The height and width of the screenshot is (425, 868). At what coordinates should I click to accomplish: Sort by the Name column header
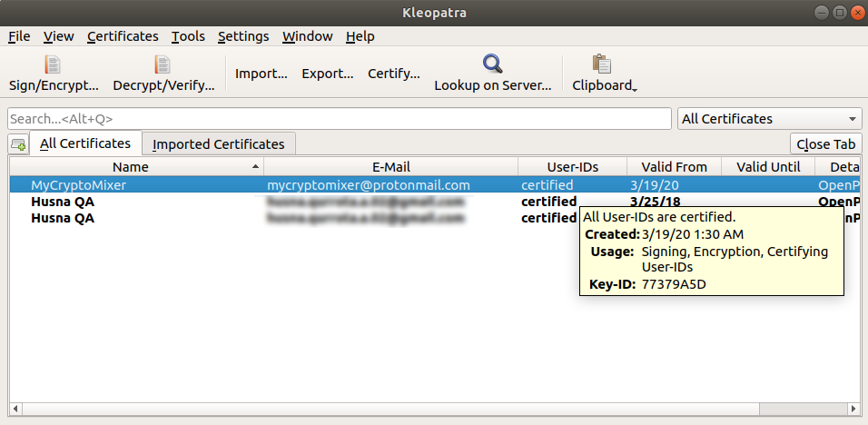click(136, 166)
